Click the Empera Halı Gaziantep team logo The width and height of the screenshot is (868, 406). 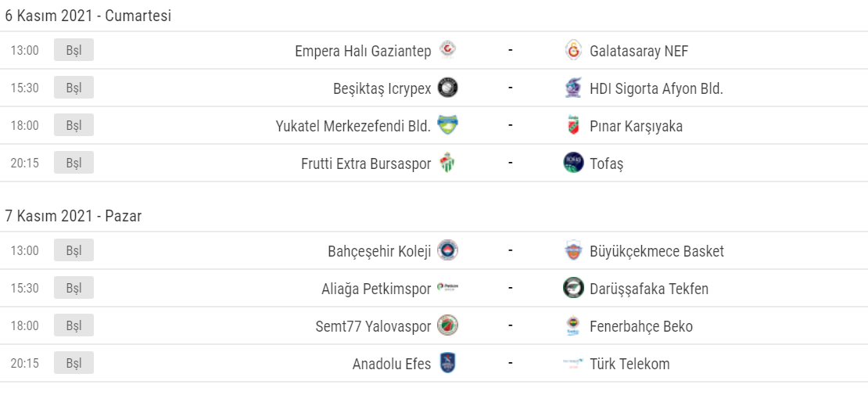click(447, 50)
